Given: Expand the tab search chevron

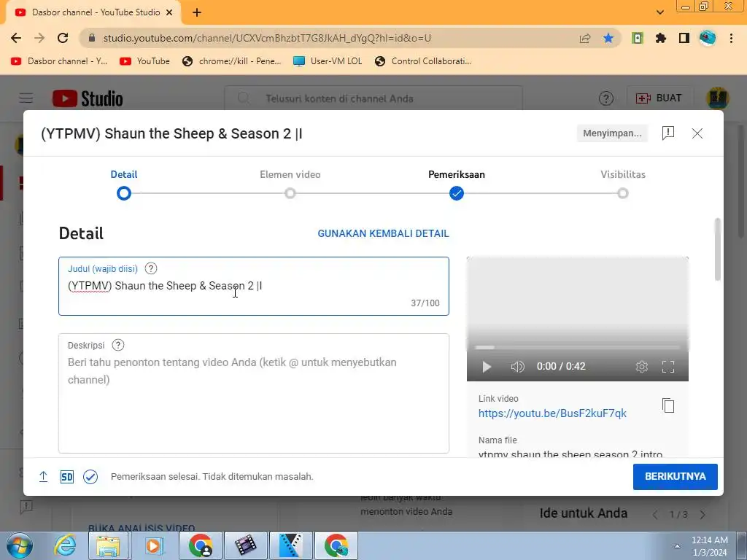Looking at the screenshot, I should 659,12.
